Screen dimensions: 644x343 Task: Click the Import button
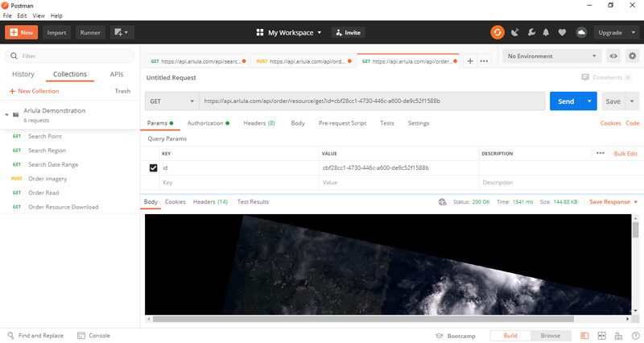[56, 32]
